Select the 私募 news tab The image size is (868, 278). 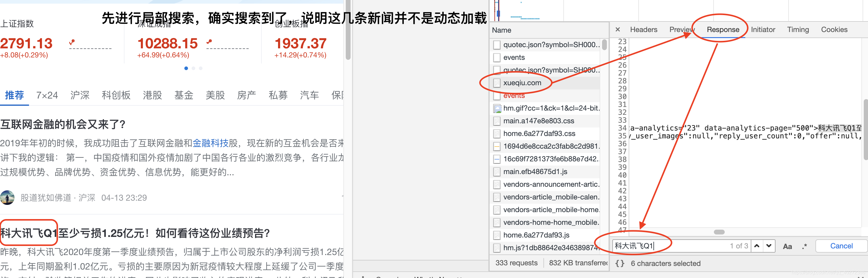point(278,95)
